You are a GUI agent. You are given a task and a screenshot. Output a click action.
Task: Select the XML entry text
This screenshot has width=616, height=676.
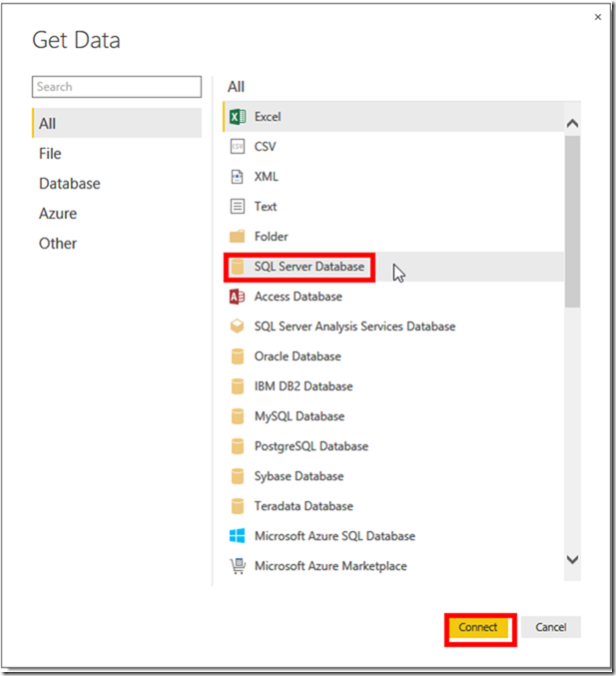click(266, 177)
